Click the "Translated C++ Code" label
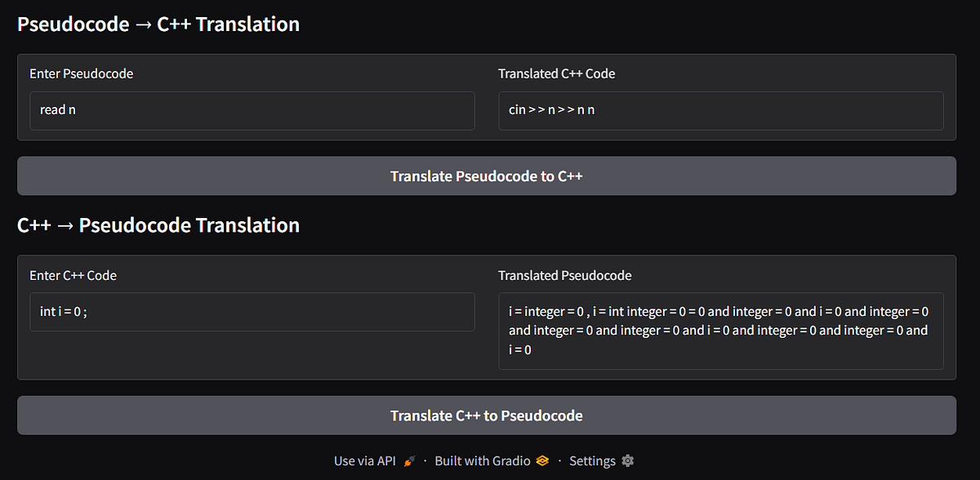 coord(556,73)
